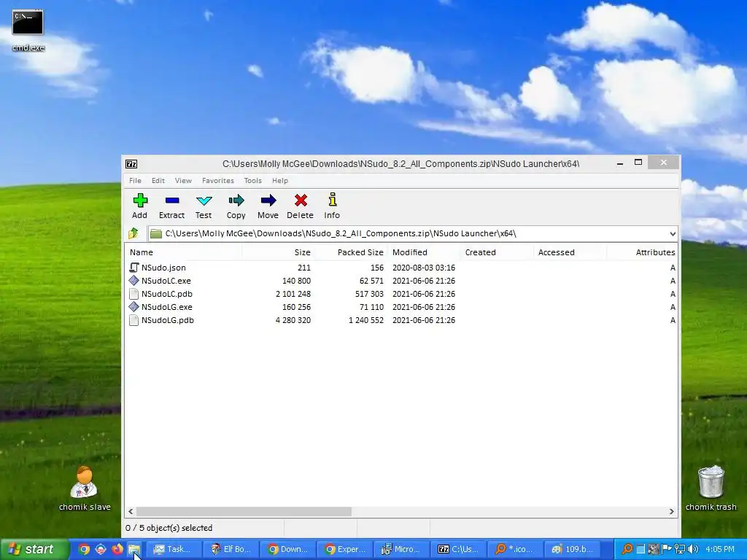
Task: Select the NSudoLG.exe file icon
Action: point(134,307)
